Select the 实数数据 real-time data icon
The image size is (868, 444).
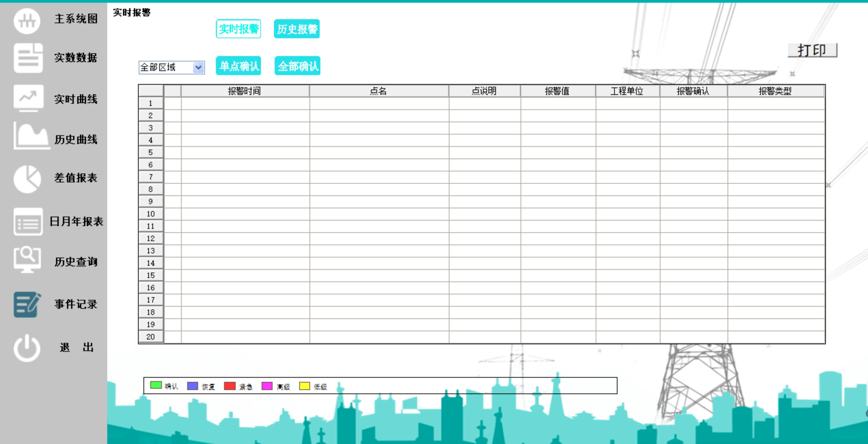click(27, 58)
